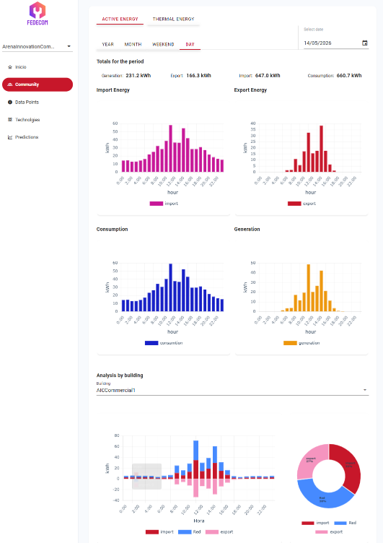This screenshot has height=543, width=383.
Task: Open the Building selector dropdown arrow
Action: click(x=365, y=390)
